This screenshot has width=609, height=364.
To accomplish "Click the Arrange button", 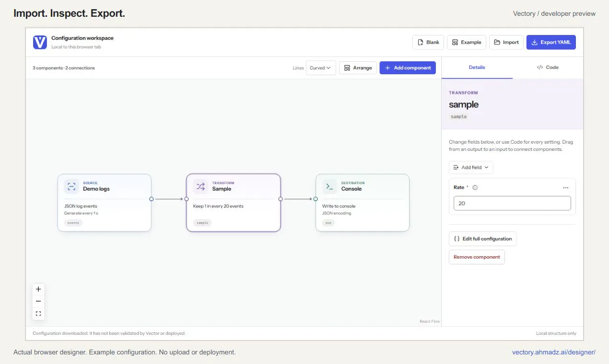I will [358, 68].
